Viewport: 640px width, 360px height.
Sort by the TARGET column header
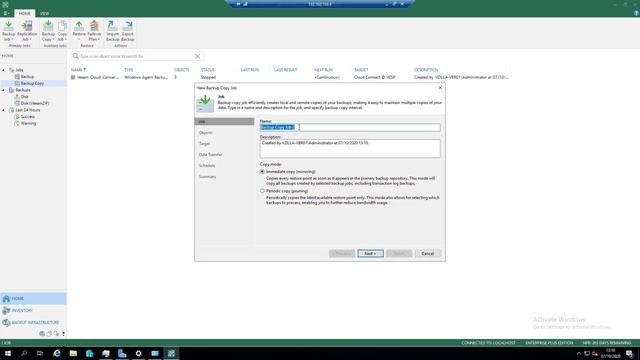pos(361,70)
